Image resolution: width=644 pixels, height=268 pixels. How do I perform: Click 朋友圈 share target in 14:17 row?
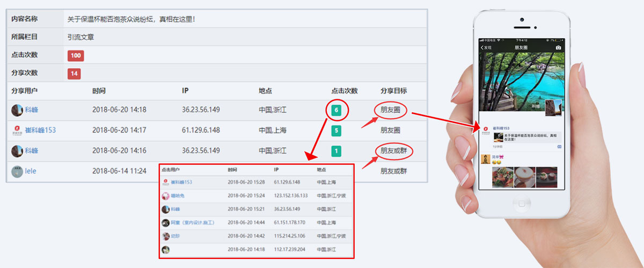[390, 130]
